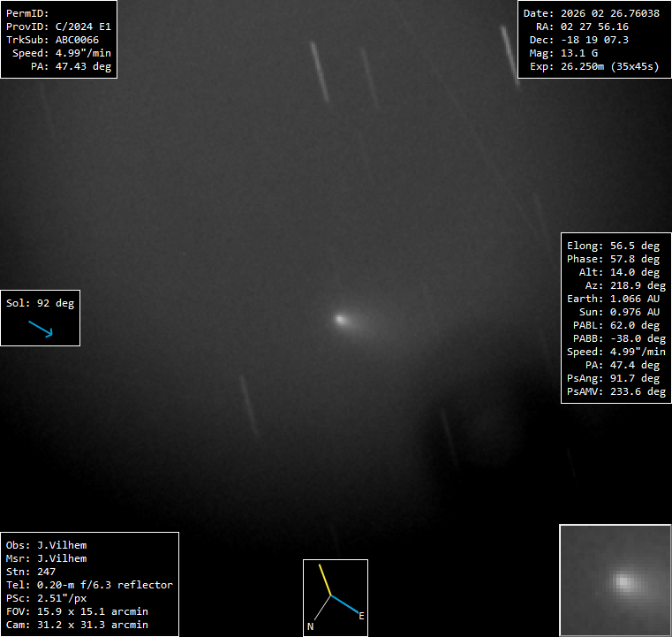This screenshot has width=672, height=637.
Task: Click the 'Cam: 31.2 x 31.3 arcmin' line
Action: tap(77, 625)
